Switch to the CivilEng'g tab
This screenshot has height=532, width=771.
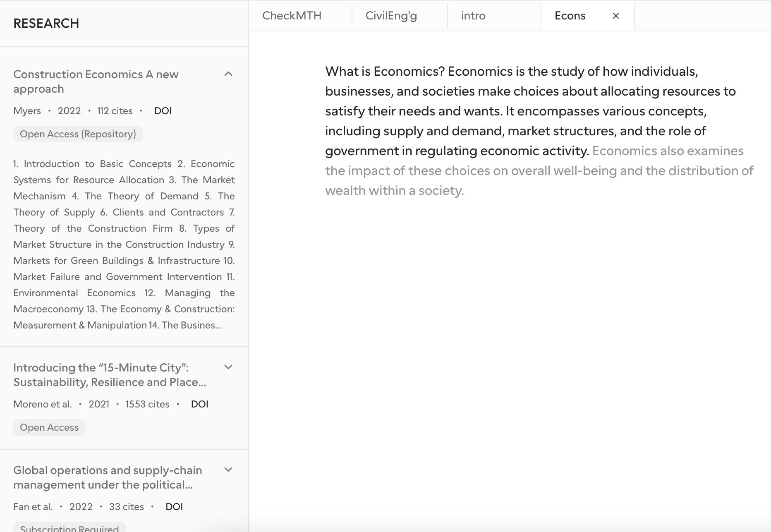(x=391, y=15)
